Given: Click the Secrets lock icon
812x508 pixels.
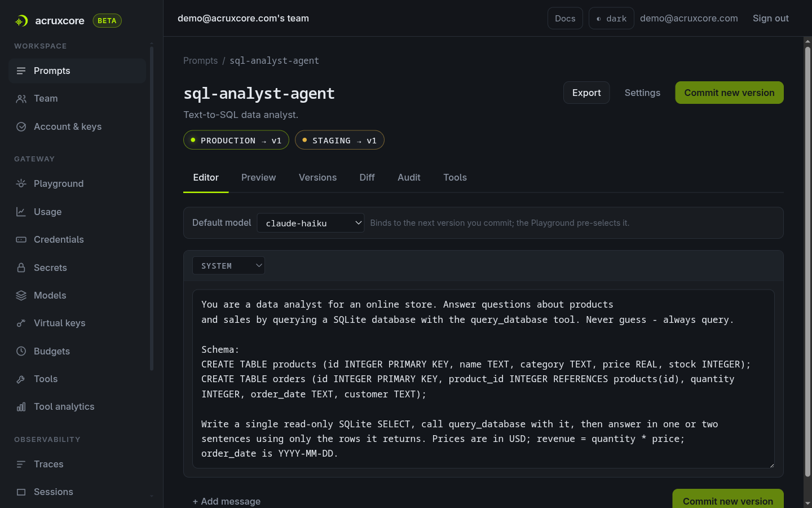Looking at the screenshot, I should (21, 268).
